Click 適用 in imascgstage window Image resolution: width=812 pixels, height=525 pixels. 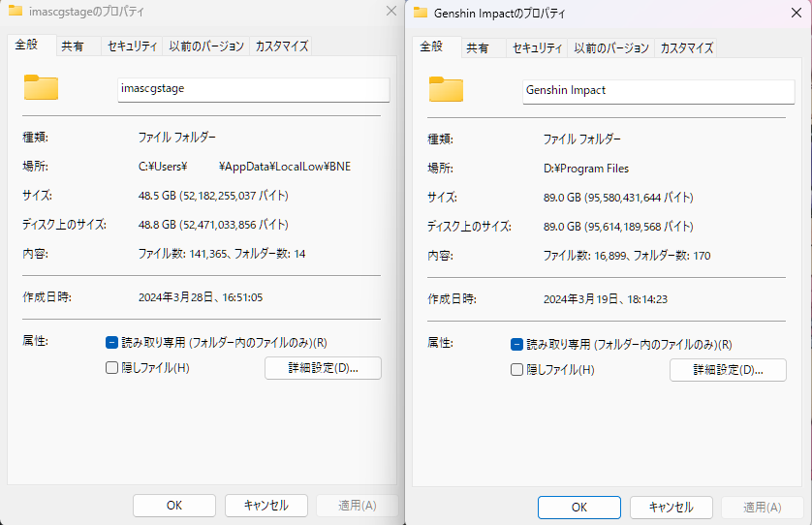[358, 506]
